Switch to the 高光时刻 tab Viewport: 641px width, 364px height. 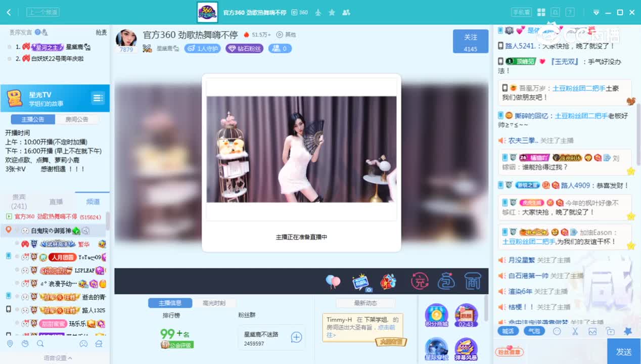(x=214, y=303)
